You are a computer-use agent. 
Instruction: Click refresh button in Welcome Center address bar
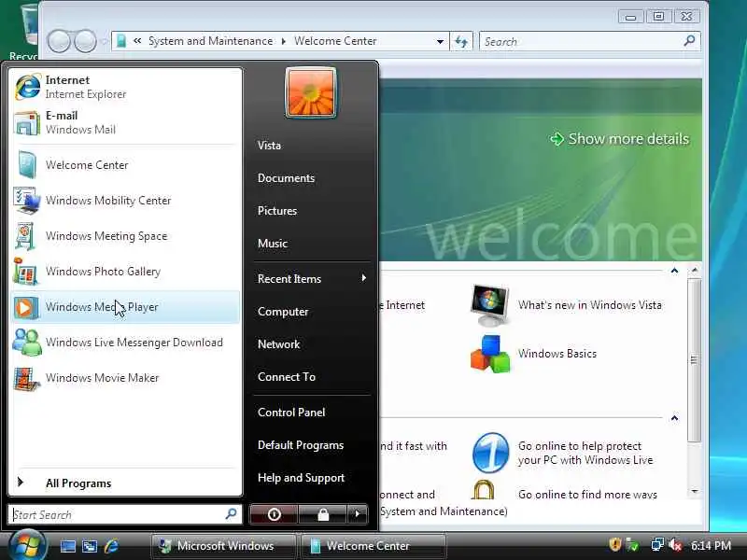[x=461, y=41]
